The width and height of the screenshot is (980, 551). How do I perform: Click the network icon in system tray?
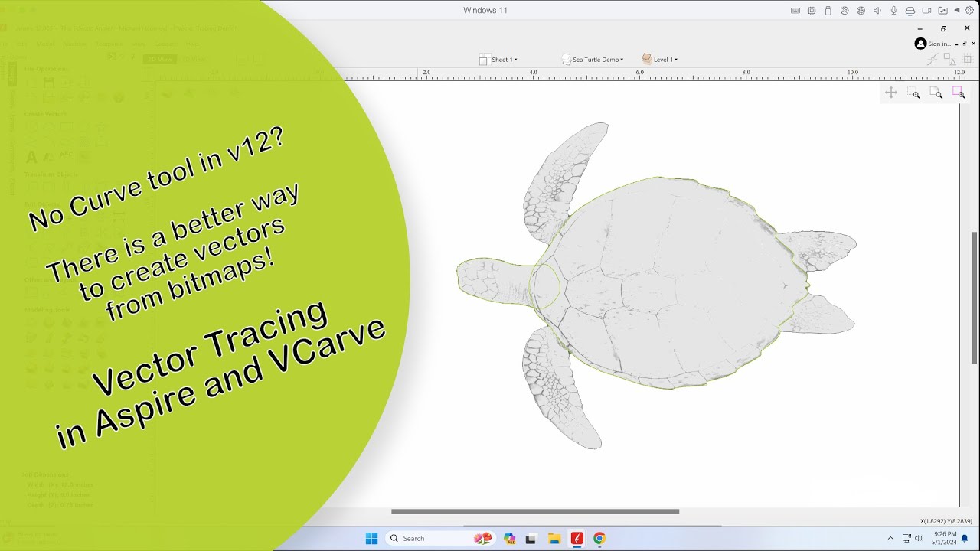coord(906,538)
